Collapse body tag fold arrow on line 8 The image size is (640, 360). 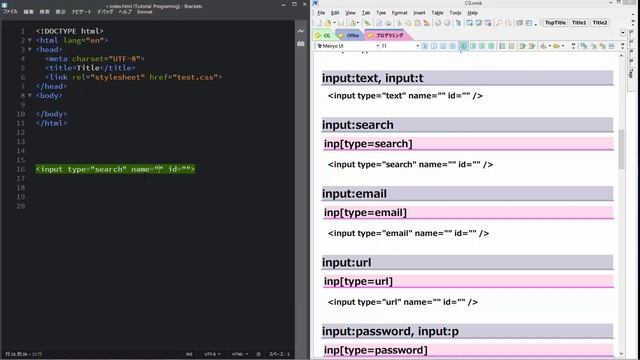click(30, 95)
